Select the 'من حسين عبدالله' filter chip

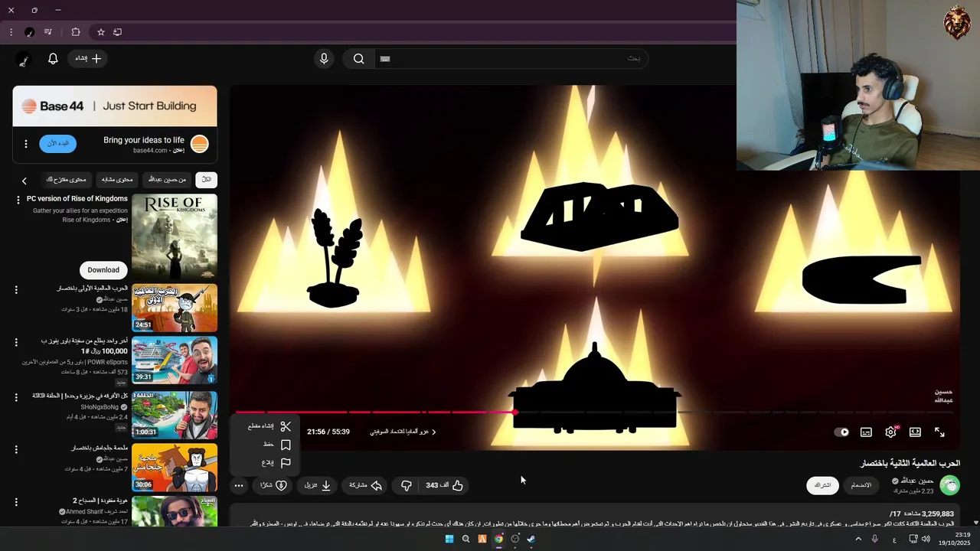(x=166, y=180)
